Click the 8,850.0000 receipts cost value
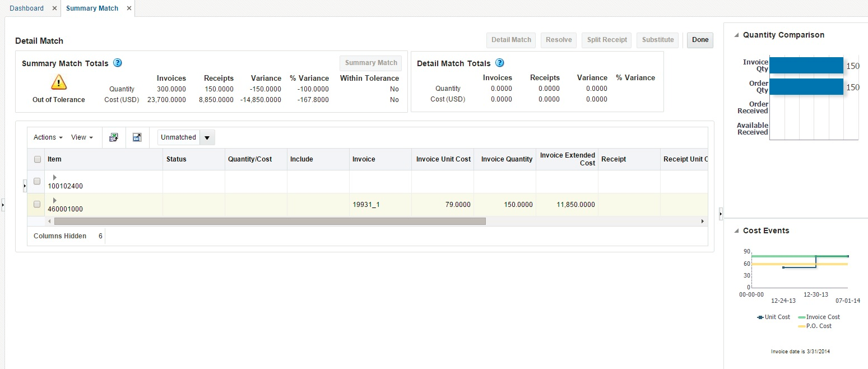The height and width of the screenshot is (369, 868). point(216,100)
